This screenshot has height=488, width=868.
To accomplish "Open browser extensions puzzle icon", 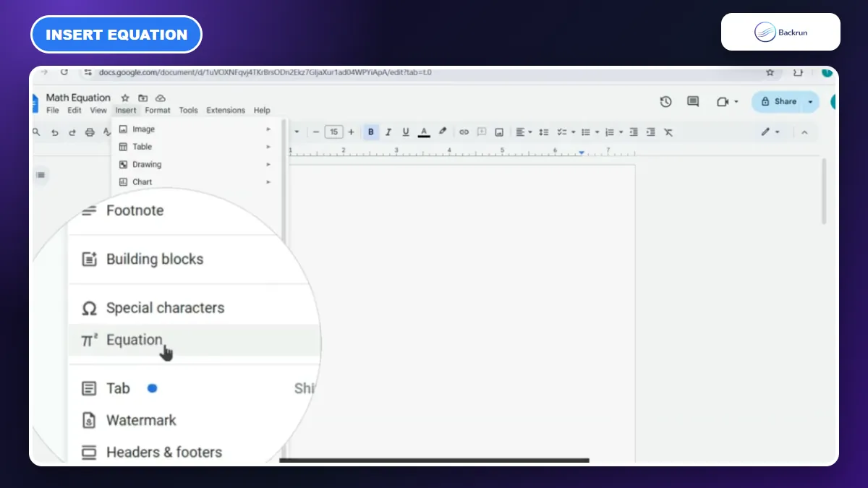I will [x=798, y=72].
